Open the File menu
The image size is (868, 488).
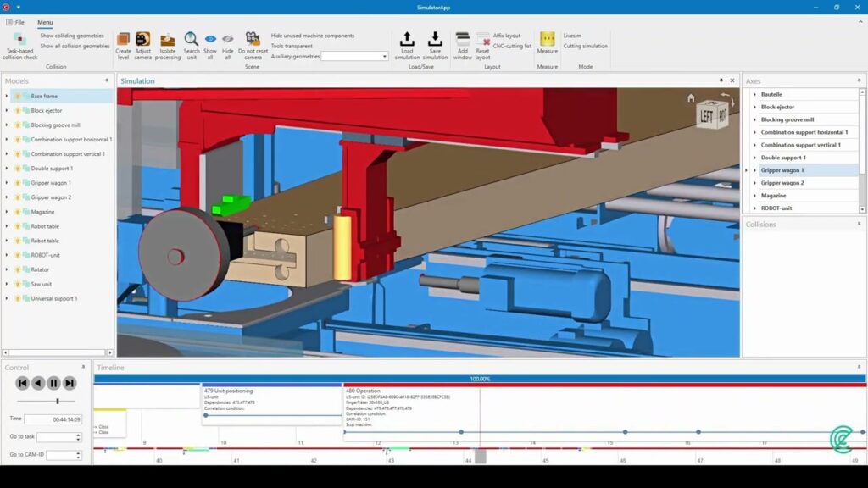pyautogui.click(x=15, y=22)
